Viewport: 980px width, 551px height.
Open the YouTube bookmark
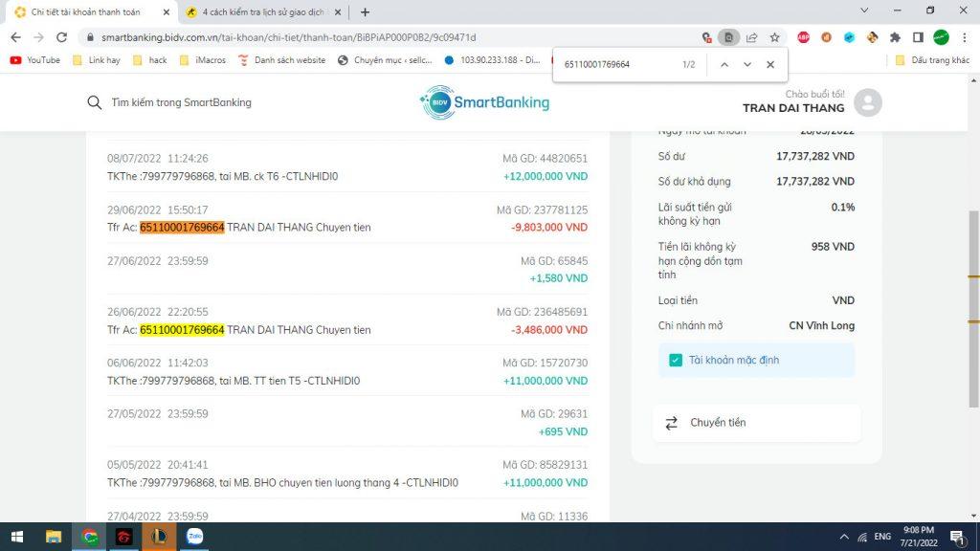[x=34, y=60]
